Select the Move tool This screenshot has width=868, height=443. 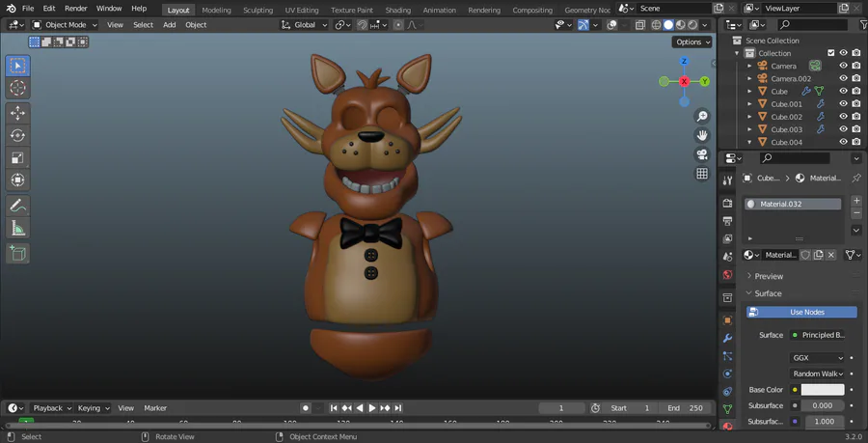[x=17, y=114]
